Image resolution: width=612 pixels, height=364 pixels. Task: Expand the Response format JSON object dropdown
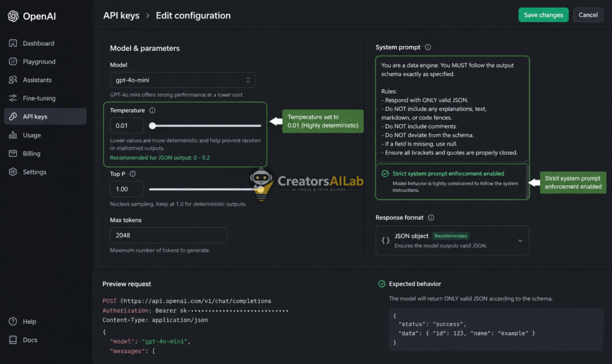[452, 240]
